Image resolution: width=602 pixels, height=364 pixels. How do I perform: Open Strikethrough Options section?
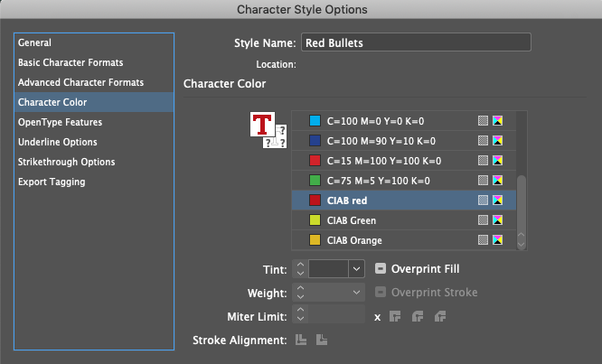(x=94, y=162)
